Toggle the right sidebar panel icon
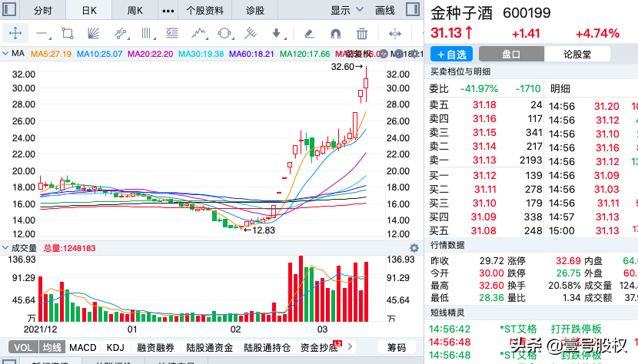 point(413,9)
